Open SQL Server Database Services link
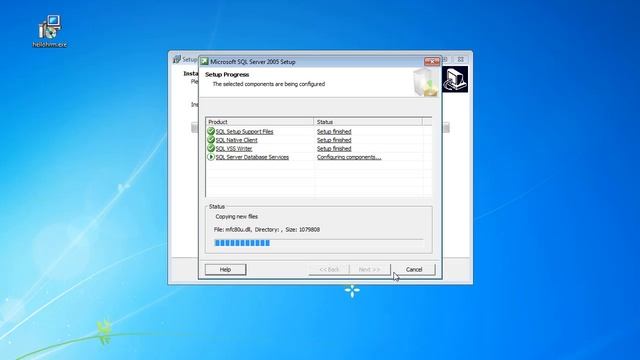The image size is (640, 360). coord(252,157)
